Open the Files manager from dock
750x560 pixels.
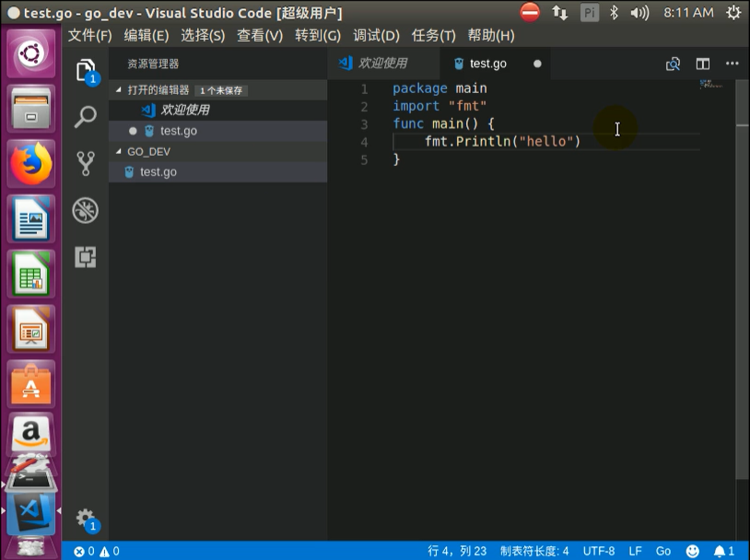(31, 109)
